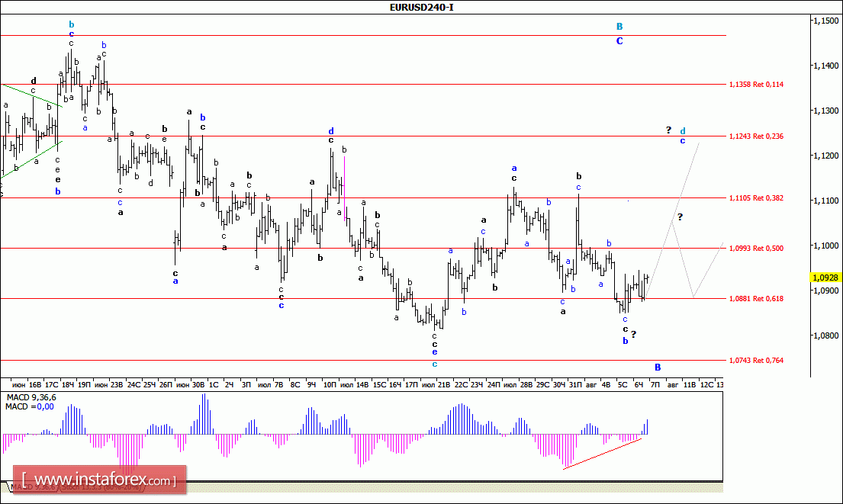Click the large blue B wave label at chart top
This screenshot has width=843, height=504.
tap(619, 27)
